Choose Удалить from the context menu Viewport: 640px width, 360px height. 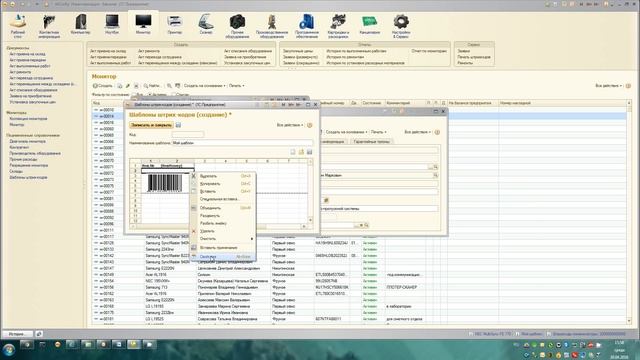click(x=223, y=231)
